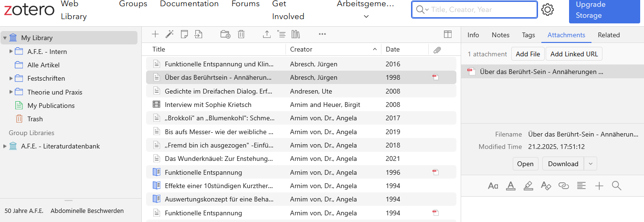Switch to the Info tab
Viewport: 644px width, 222px height.
(x=473, y=35)
